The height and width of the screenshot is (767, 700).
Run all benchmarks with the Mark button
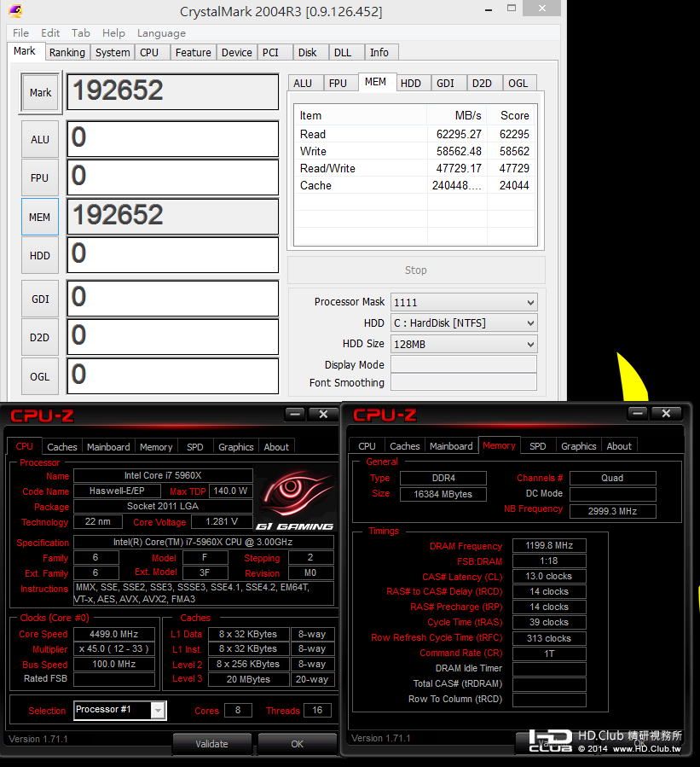tap(41, 92)
